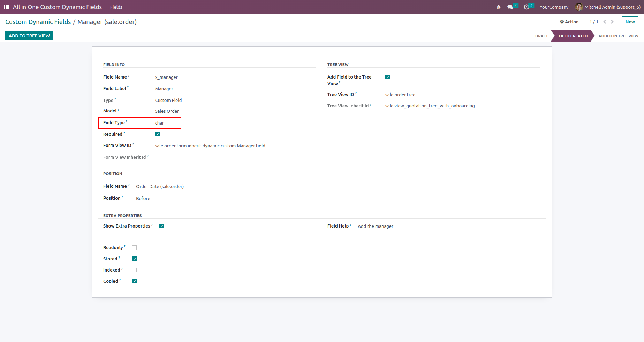644x342 pixels.
Task: Open the debug bug icon
Action: pos(499,7)
